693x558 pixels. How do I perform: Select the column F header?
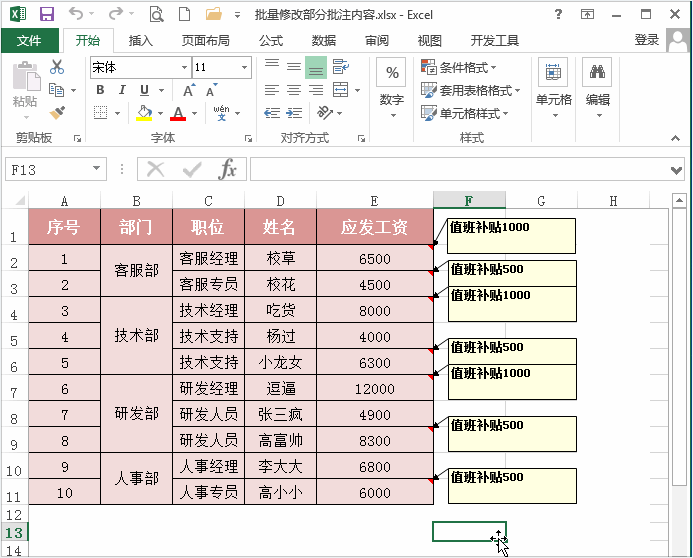[x=469, y=201]
